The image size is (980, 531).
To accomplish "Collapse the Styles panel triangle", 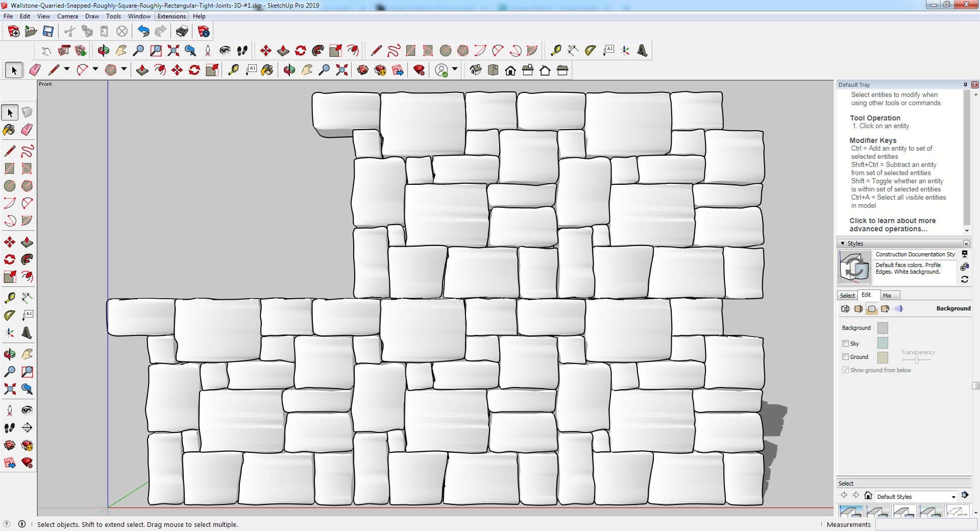I will (x=843, y=244).
